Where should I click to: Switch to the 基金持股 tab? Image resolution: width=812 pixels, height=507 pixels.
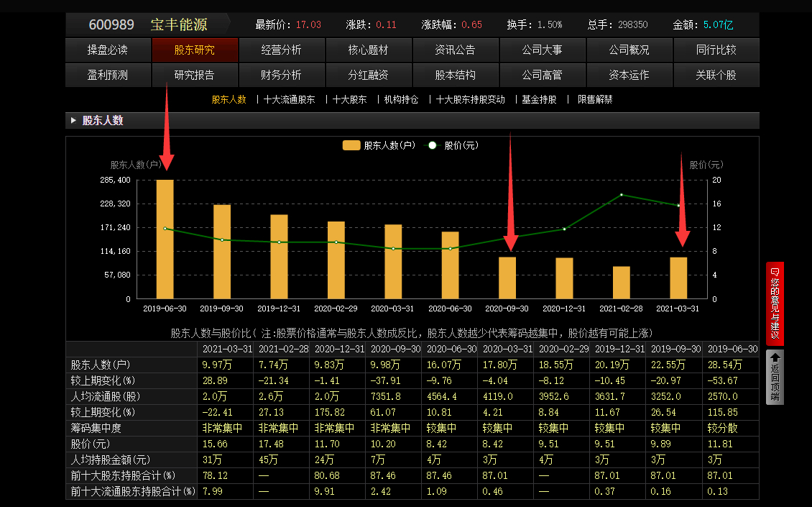tap(539, 99)
